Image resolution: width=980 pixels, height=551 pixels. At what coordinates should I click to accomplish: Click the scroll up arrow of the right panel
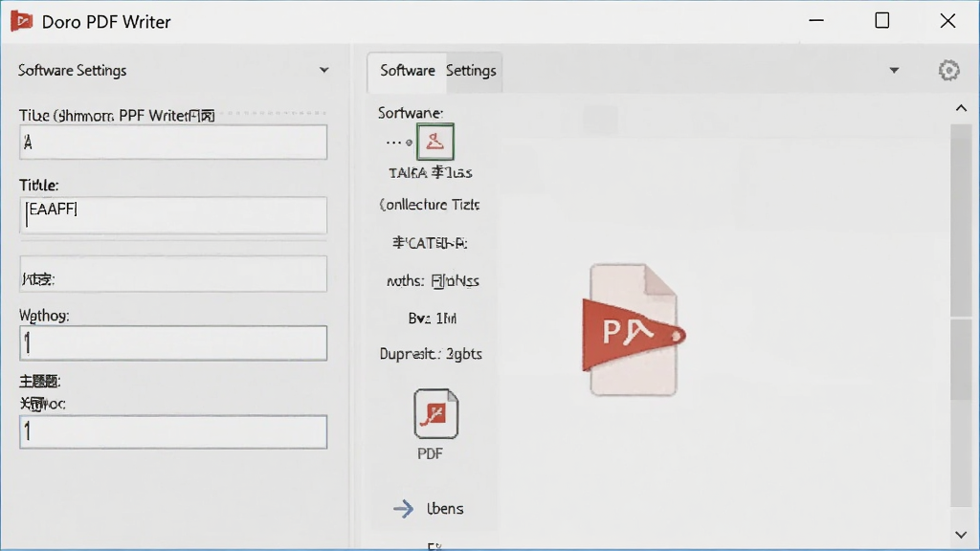tap(961, 108)
